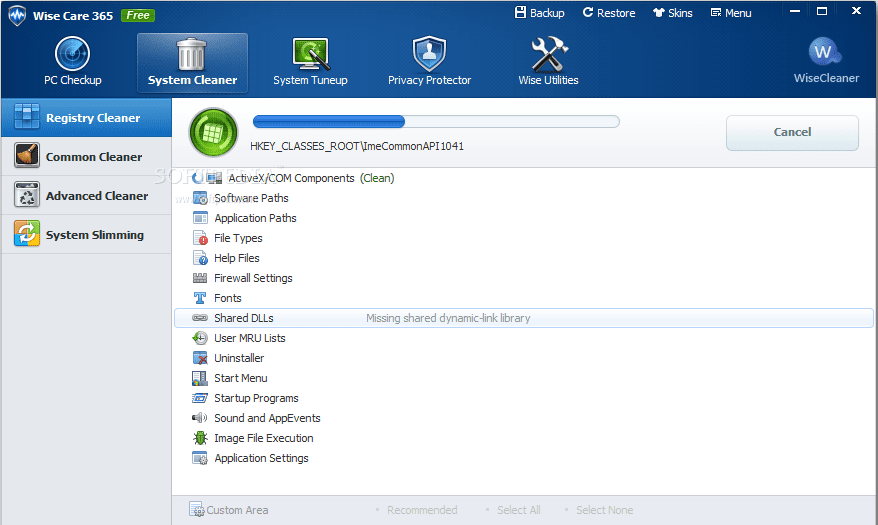This screenshot has height=525, width=878.
Task: Select the 'Sound and AppEvents' entry
Action: [267, 418]
